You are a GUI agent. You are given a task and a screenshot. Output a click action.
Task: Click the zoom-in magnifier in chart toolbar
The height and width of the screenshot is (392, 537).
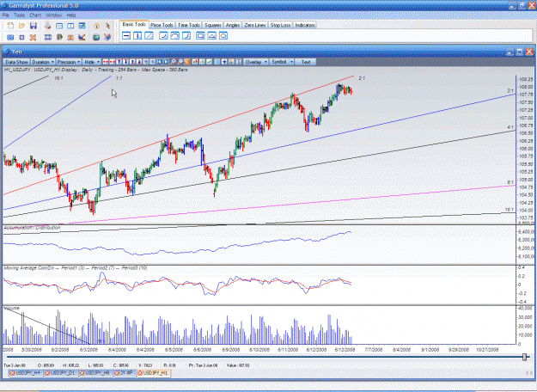tap(173, 62)
